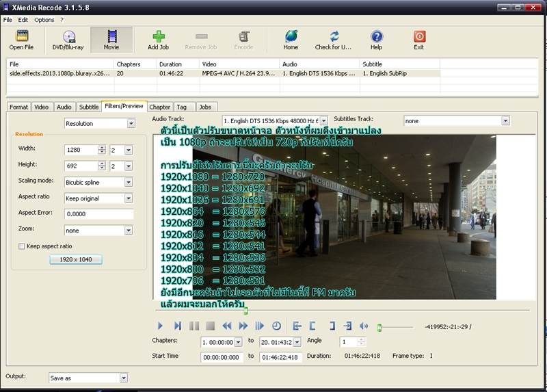This screenshot has height=392, width=547.
Task: Click the volume slider handle
Action: [x=380, y=327]
